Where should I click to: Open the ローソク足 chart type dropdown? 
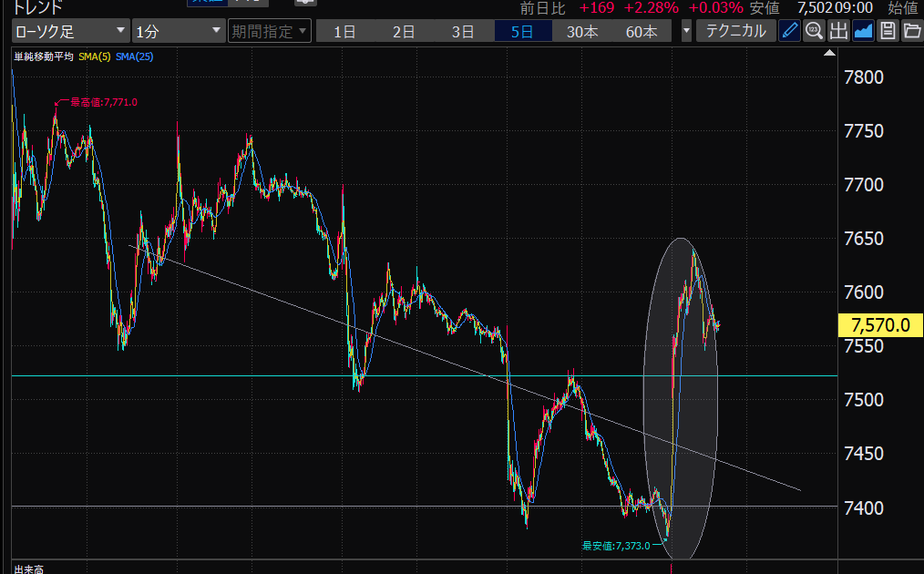click(x=70, y=31)
